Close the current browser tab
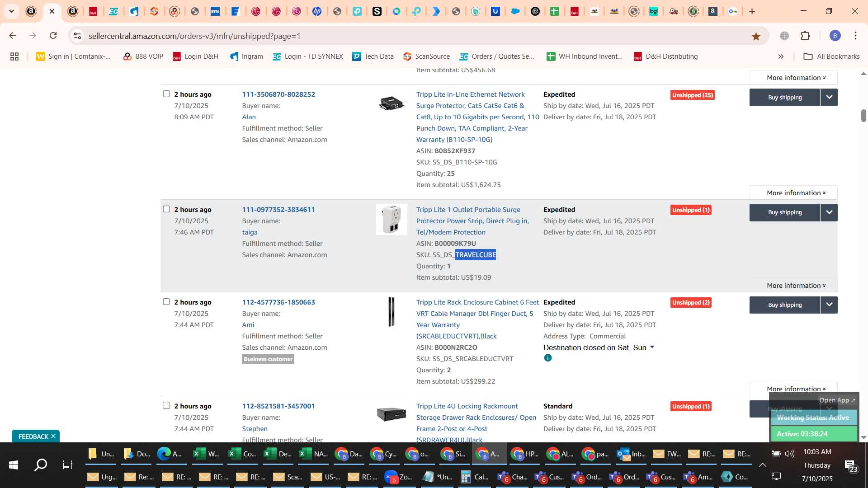 (x=52, y=11)
